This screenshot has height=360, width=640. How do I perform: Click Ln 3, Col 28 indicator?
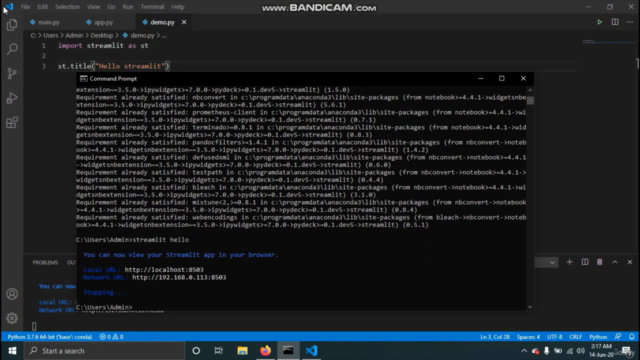[495, 337]
